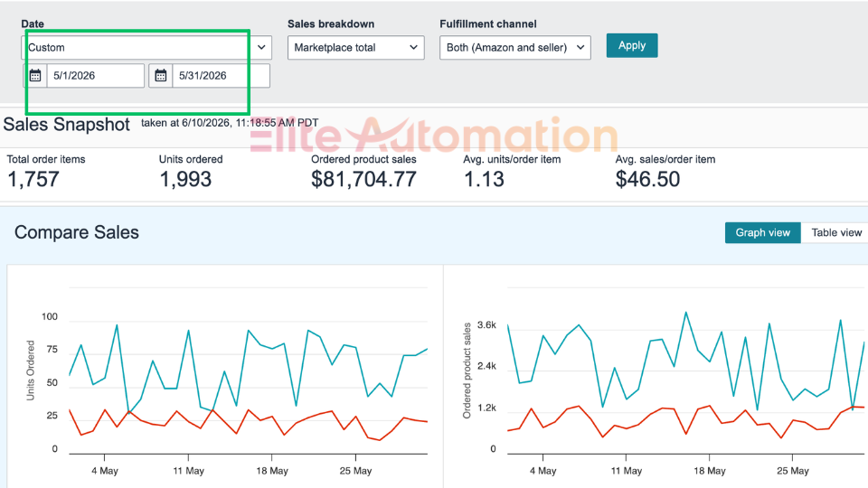Click the Apply button
This screenshot has width=868, height=488.
click(x=632, y=45)
